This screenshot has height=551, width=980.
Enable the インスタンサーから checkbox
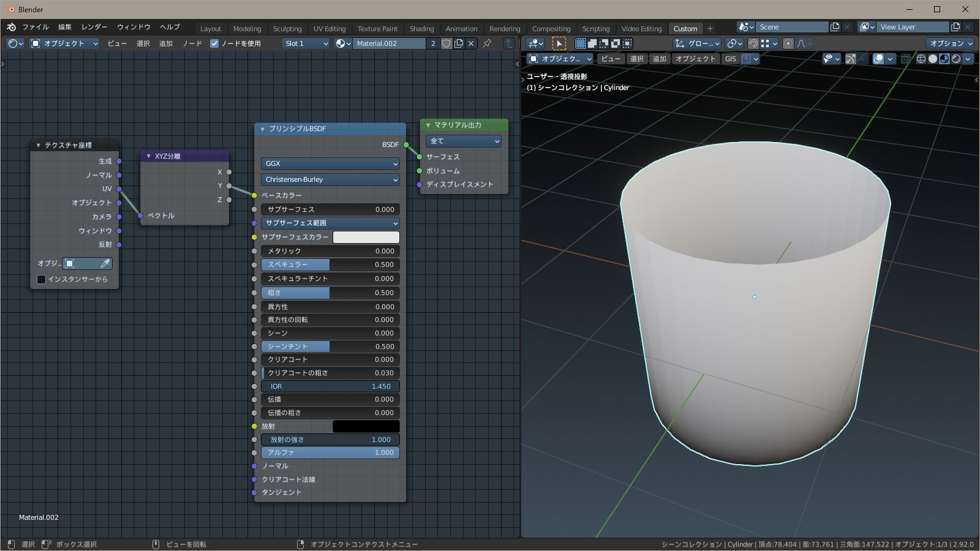pyautogui.click(x=41, y=279)
